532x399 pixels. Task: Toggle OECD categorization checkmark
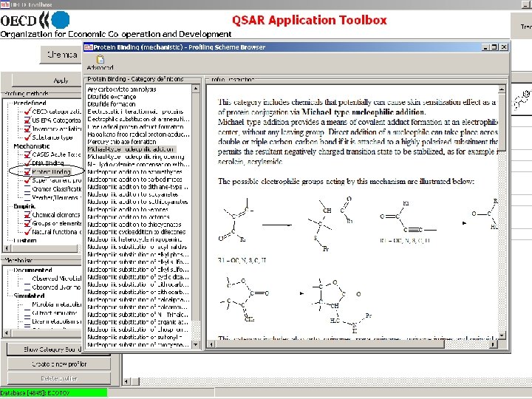[x=28, y=112]
